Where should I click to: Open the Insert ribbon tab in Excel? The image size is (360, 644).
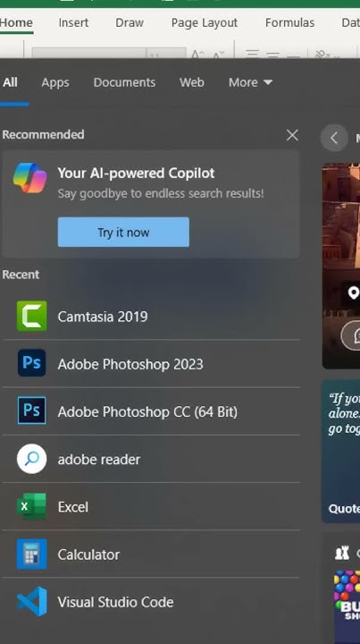[x=73, y=22]
